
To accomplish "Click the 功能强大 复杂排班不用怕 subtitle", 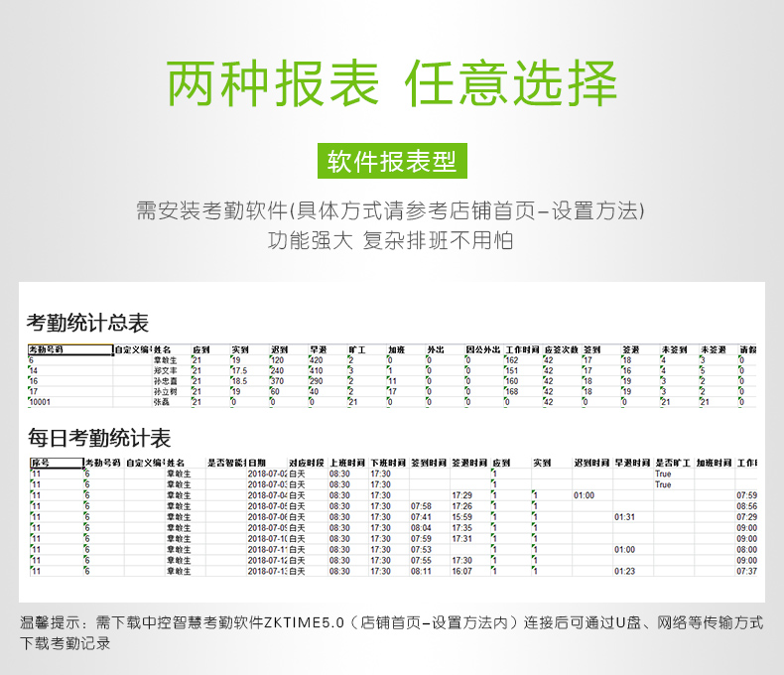I will [x=390, y=240].
